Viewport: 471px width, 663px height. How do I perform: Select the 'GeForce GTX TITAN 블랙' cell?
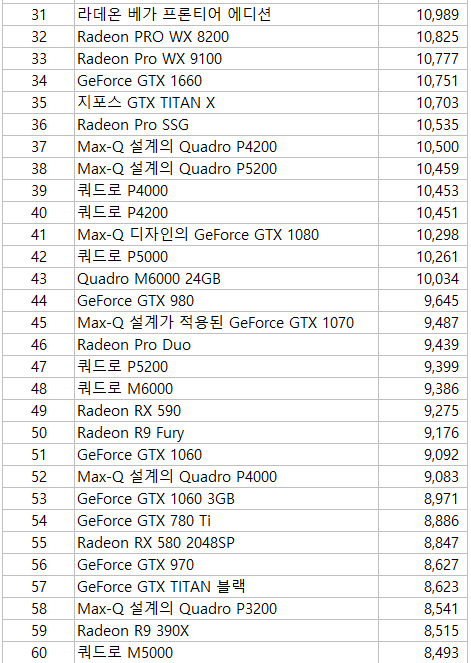pos(226,586)
